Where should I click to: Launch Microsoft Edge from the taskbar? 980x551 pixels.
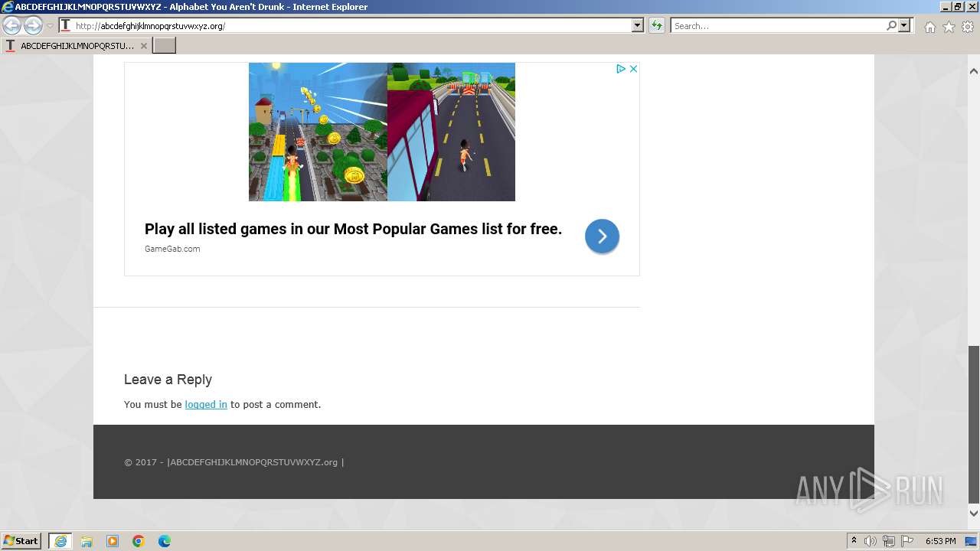pos(165,541)
